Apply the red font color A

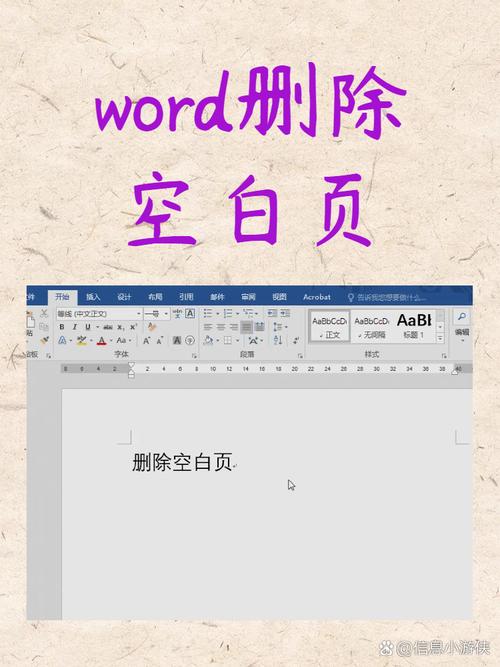(x=101, y=340)
